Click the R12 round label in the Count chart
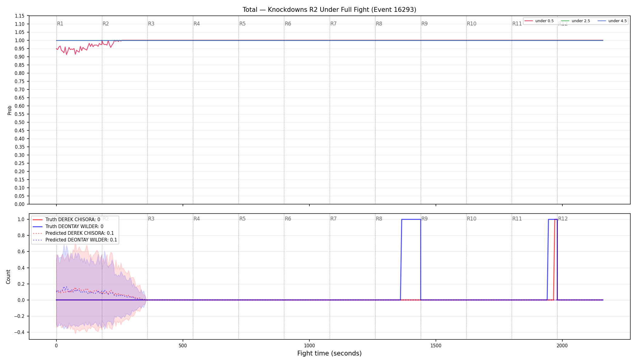The image size is (637, 364). pyautogui.click(x=563, y=219)
